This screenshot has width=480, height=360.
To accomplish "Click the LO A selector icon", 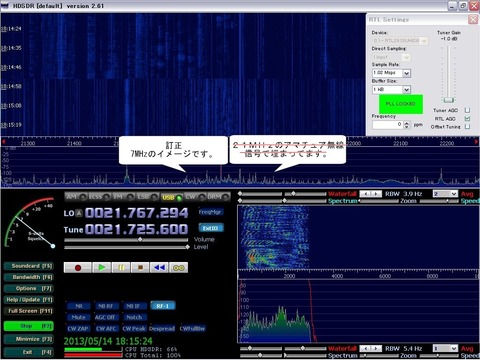I will tap(79, 213).
